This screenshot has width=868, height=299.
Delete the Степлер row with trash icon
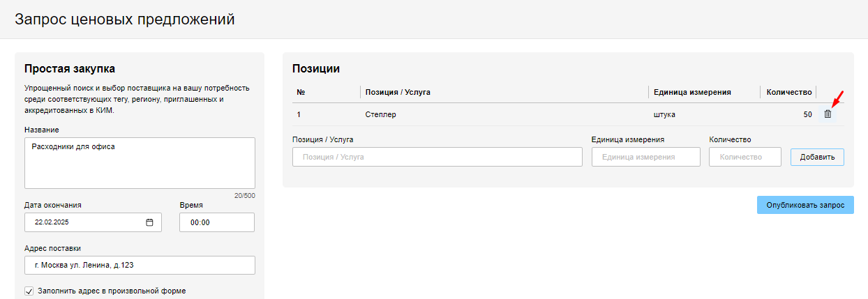click(828, 114)
